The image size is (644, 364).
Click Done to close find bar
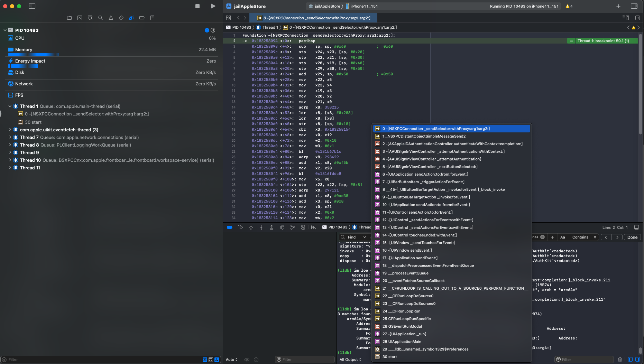tap(632, 237)
